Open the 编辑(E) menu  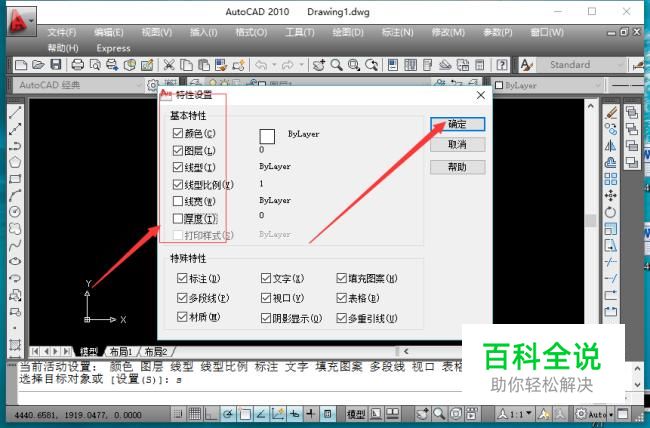(x=109, y=32)
